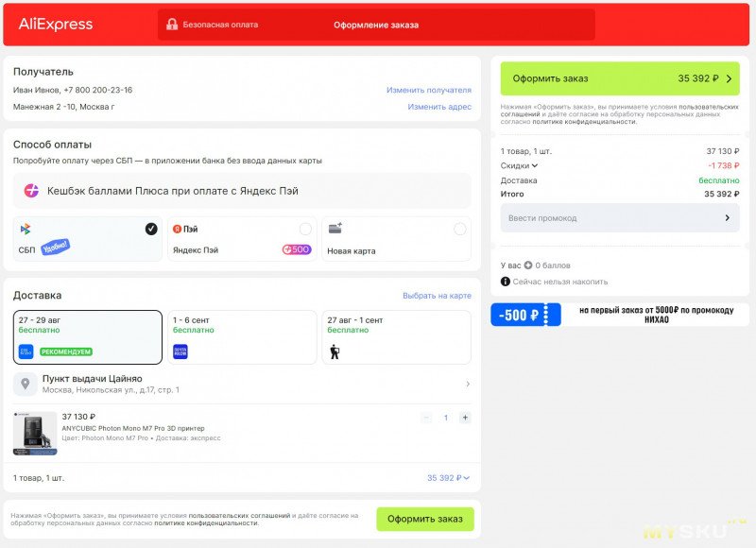Click the Итого total label
This screenshot has height=548, width=756.
[512, 195]
